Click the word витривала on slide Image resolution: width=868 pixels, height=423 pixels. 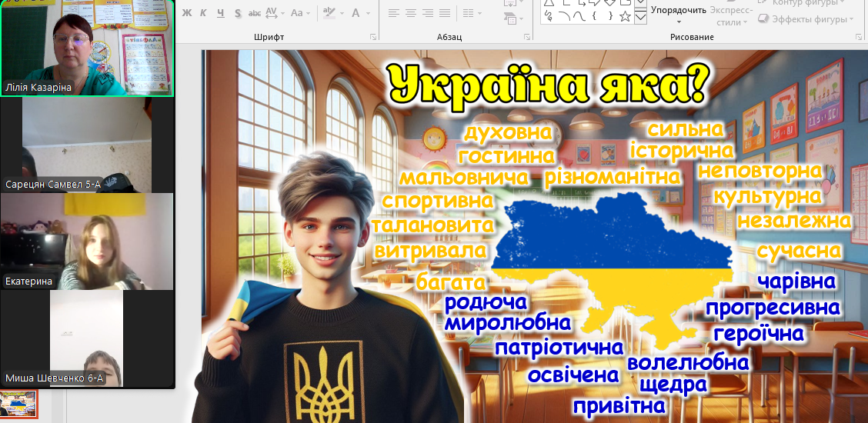pyautogui.click(x=430, y=251)
